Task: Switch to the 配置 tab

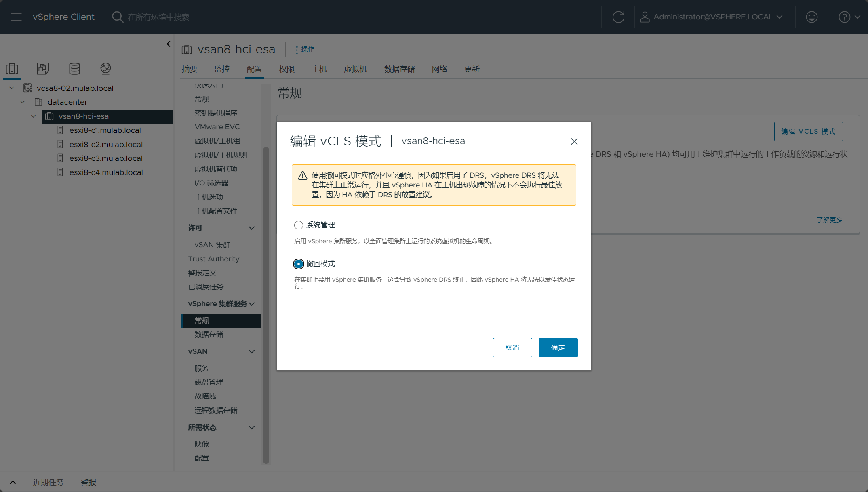Action: tap(254, 69)
